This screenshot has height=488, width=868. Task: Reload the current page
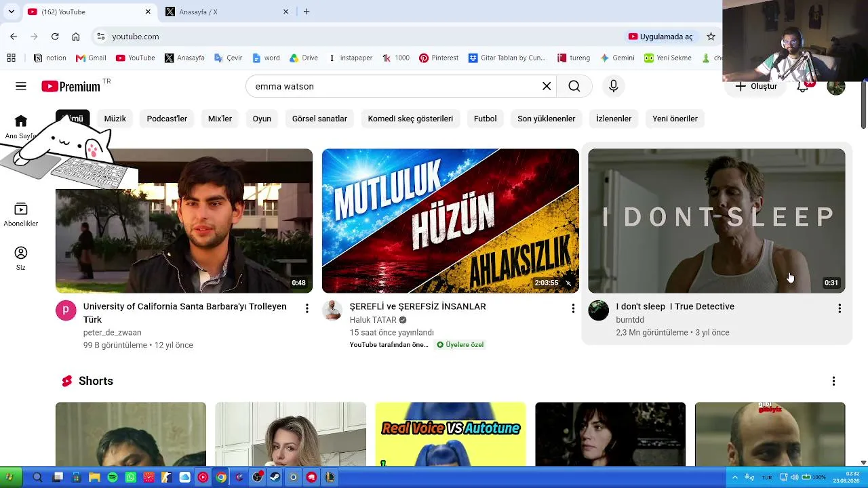tap(55, 37)
